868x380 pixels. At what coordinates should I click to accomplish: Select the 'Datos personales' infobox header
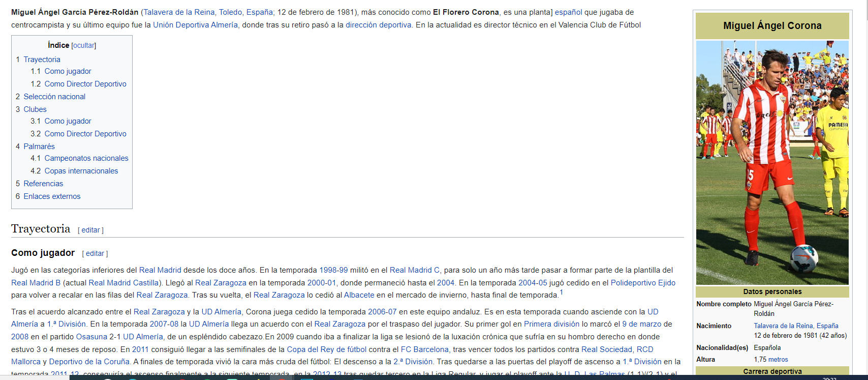point(772,292)
